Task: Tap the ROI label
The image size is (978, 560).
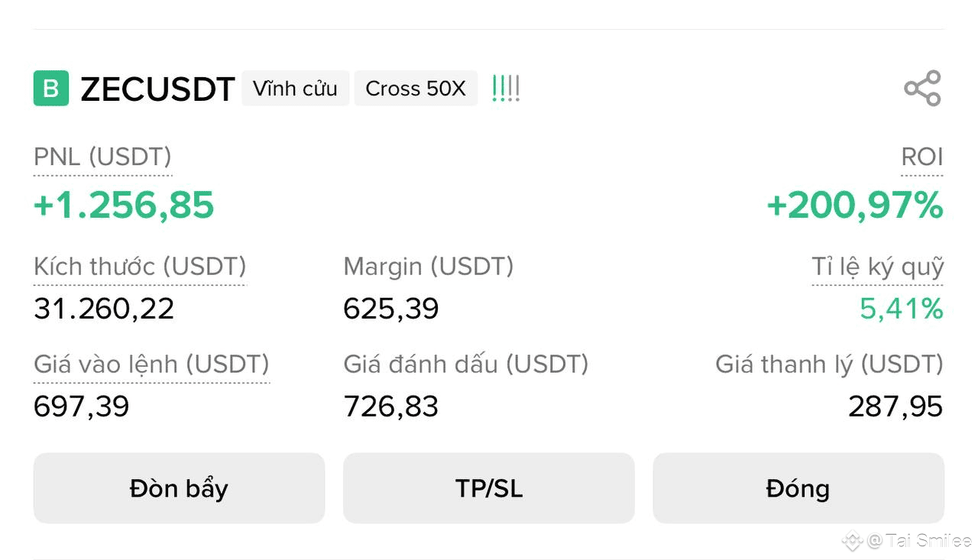Action: 921,157
